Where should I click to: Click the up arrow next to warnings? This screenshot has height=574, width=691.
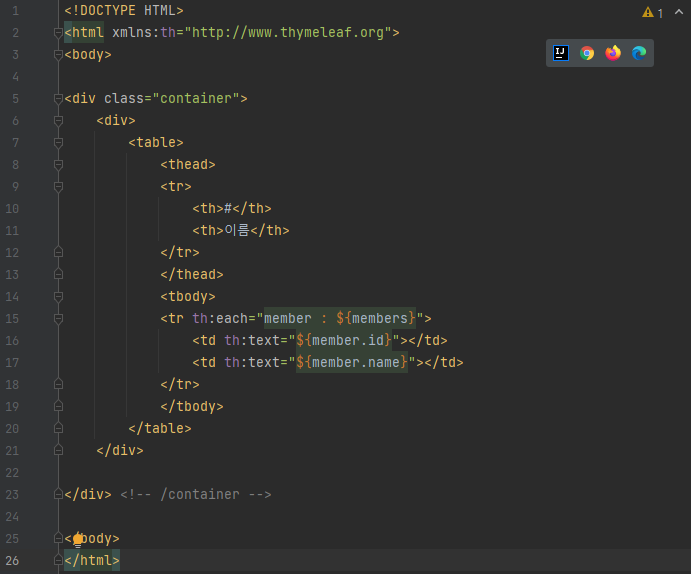[679, 12]
